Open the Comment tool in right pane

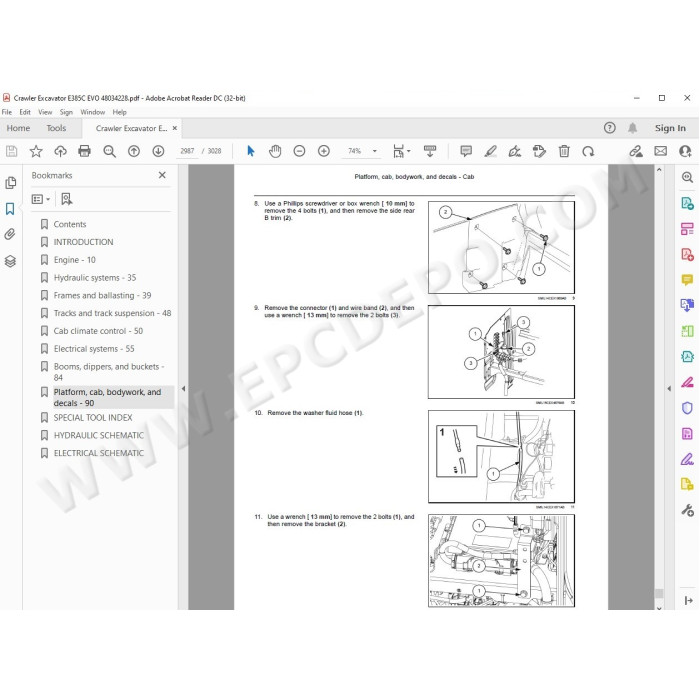[x=687, y=280]
